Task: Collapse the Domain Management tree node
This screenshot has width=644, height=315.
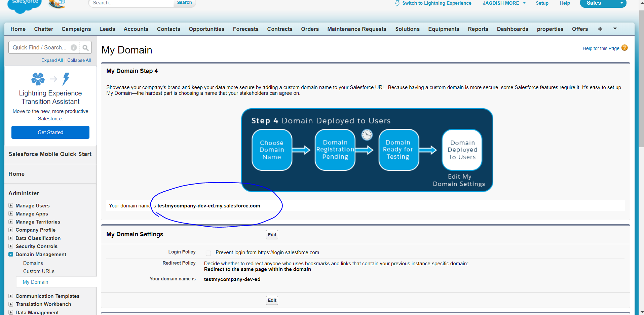Action: [11, 254]
